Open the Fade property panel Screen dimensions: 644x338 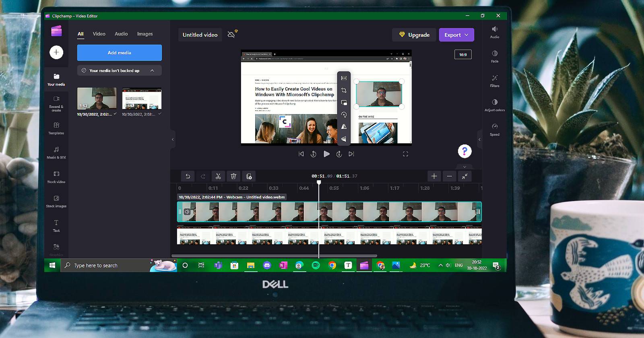495,56
